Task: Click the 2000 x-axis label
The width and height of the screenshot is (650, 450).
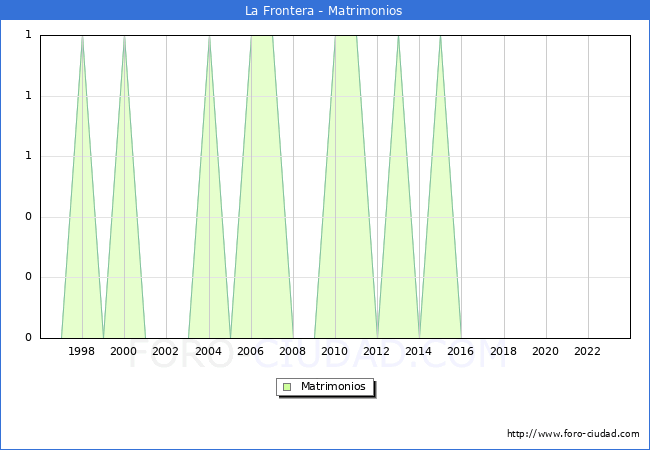Action: point(124,351)
